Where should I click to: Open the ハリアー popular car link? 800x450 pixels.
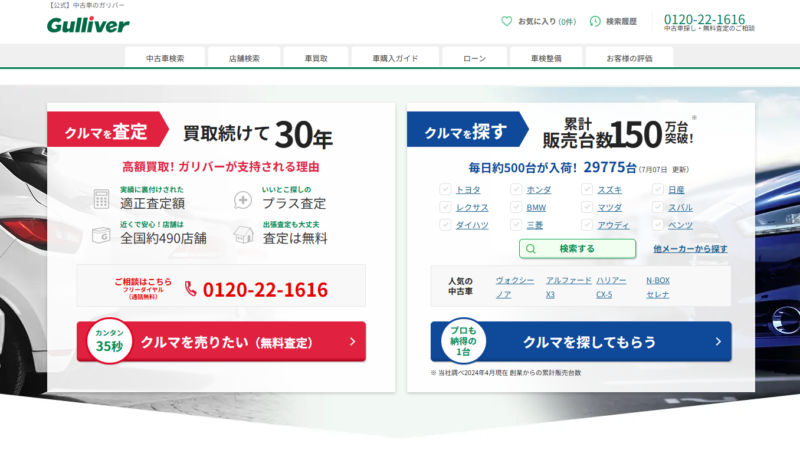(x=611, y=281)
